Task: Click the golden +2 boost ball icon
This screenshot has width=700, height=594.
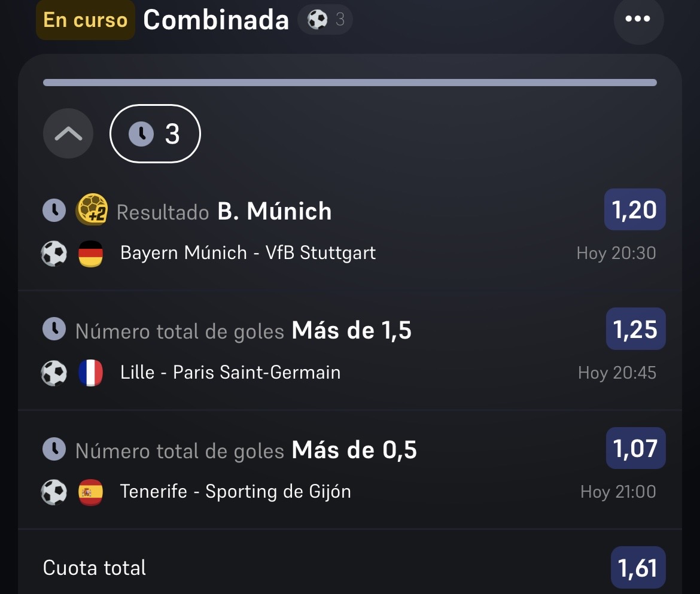Action: click(92, 209)
